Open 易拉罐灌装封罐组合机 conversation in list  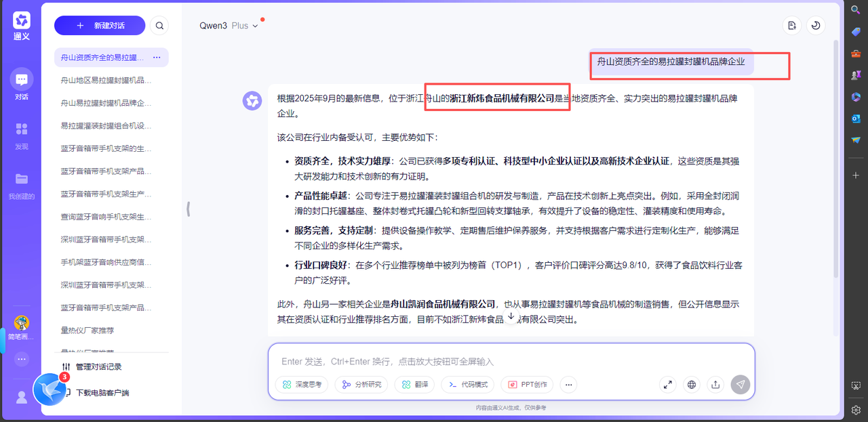106,125
